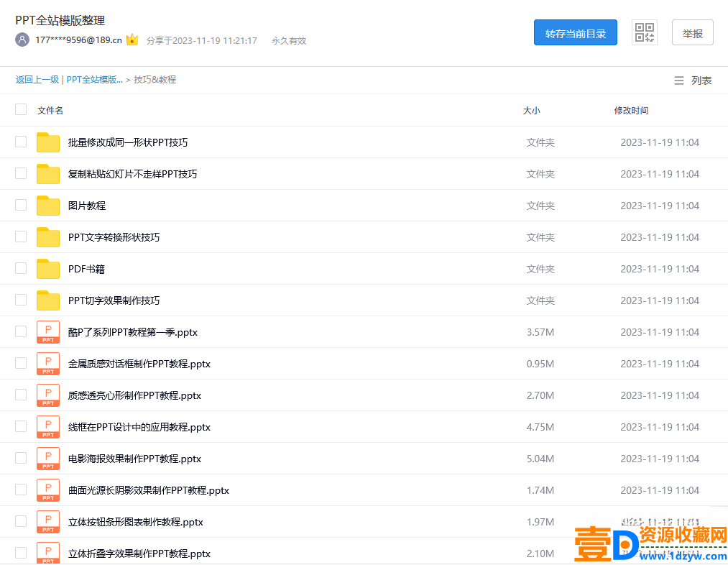Open folder icon for PPT切字效果制作技巧
Screen dimensions: 728x565
[x=48, y=300]
